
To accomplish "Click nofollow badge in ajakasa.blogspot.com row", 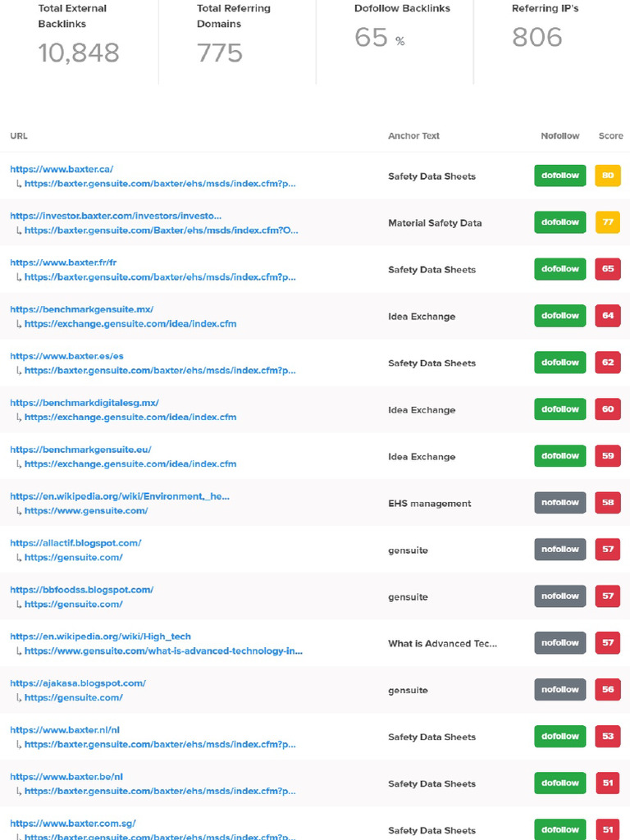I will tap(559, 689).
